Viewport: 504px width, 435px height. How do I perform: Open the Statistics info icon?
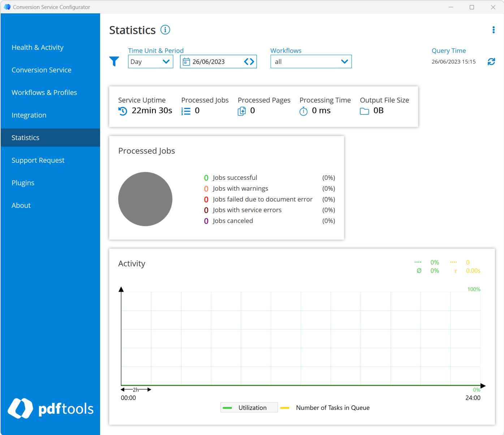tap(165, 30)
